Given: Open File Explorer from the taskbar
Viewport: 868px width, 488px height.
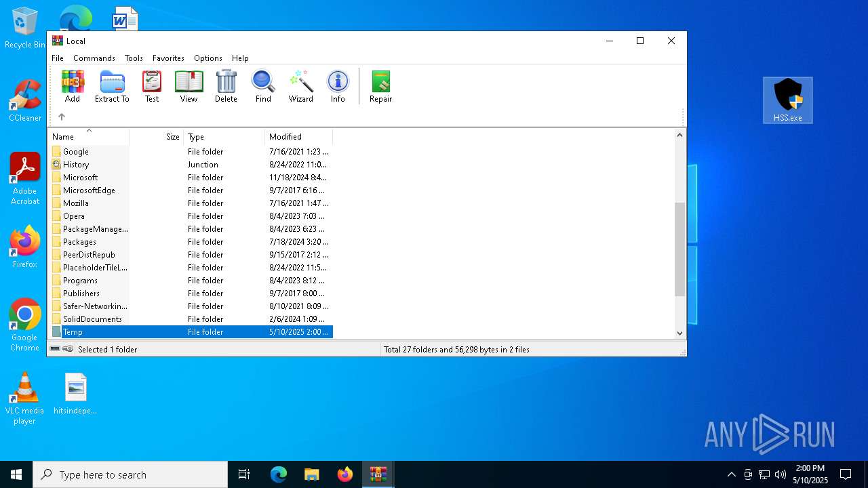Looking at the screenshot, I should point(312,474).
